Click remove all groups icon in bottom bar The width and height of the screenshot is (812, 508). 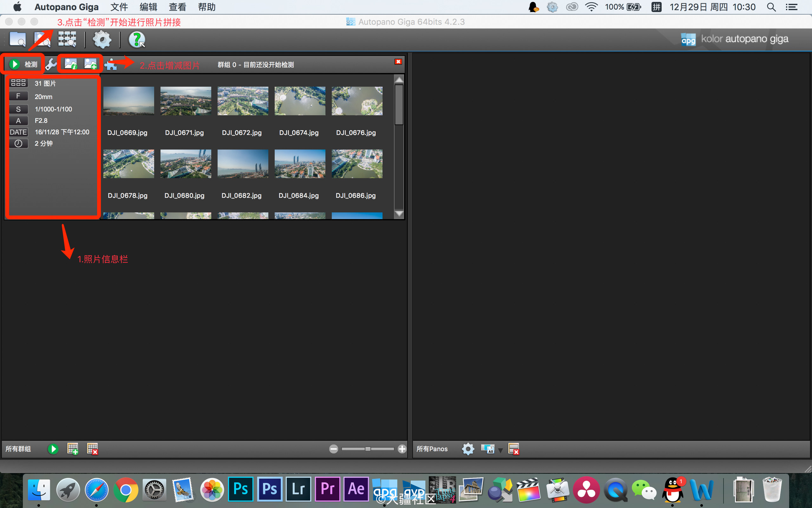(x=92, y=449)
